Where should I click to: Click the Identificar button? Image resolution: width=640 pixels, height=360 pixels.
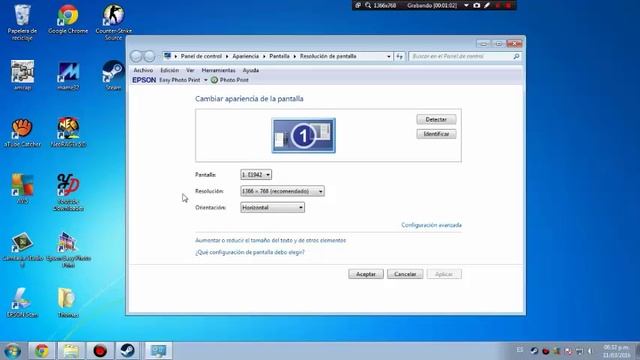[436, 134]
